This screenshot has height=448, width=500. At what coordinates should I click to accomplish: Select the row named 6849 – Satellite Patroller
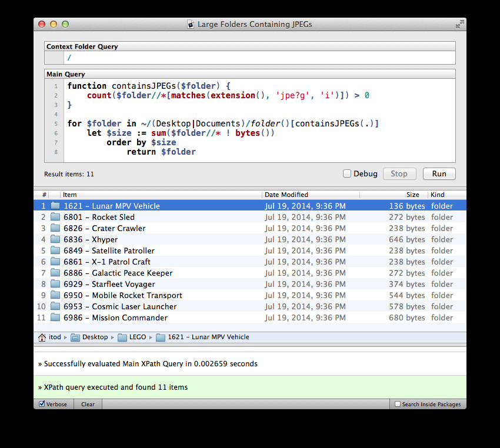tap(250, 250)
